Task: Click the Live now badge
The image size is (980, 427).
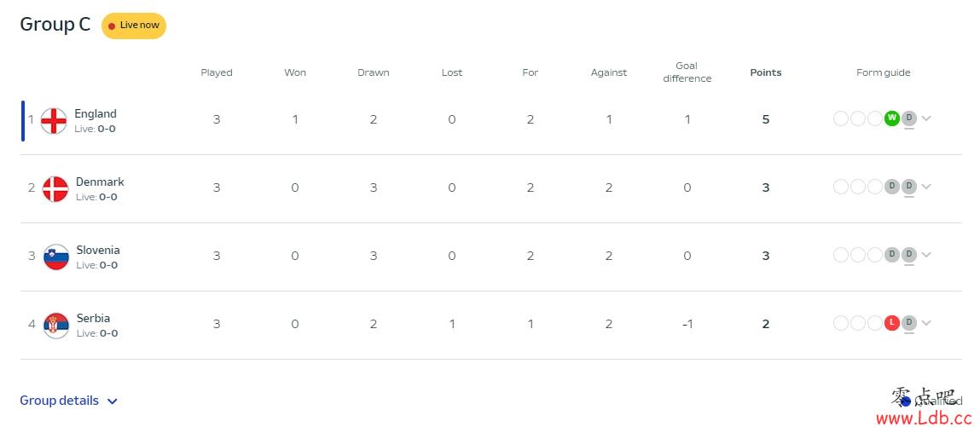Action: coord(134,26)
